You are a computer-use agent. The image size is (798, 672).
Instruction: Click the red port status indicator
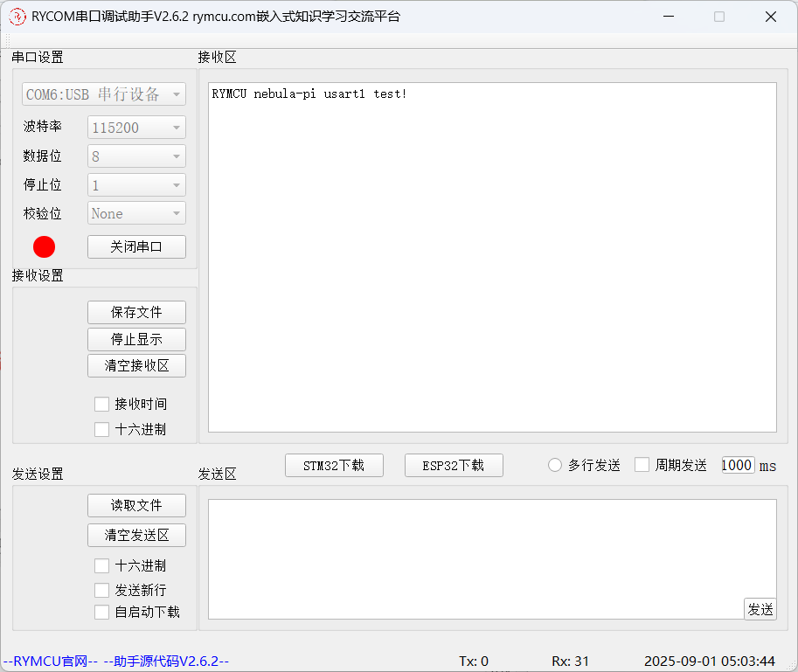[x=45, y=247]
